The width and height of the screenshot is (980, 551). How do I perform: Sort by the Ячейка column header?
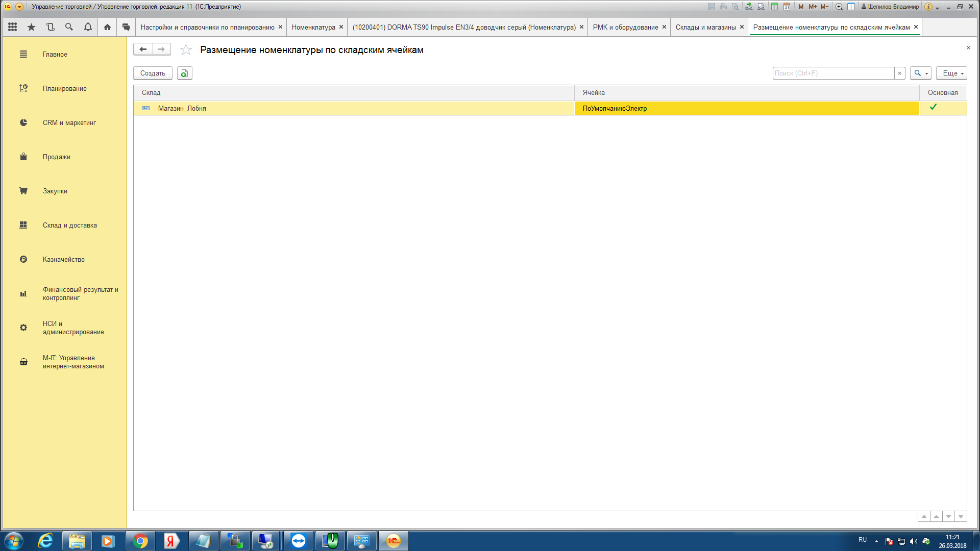(x=747, y=93)
